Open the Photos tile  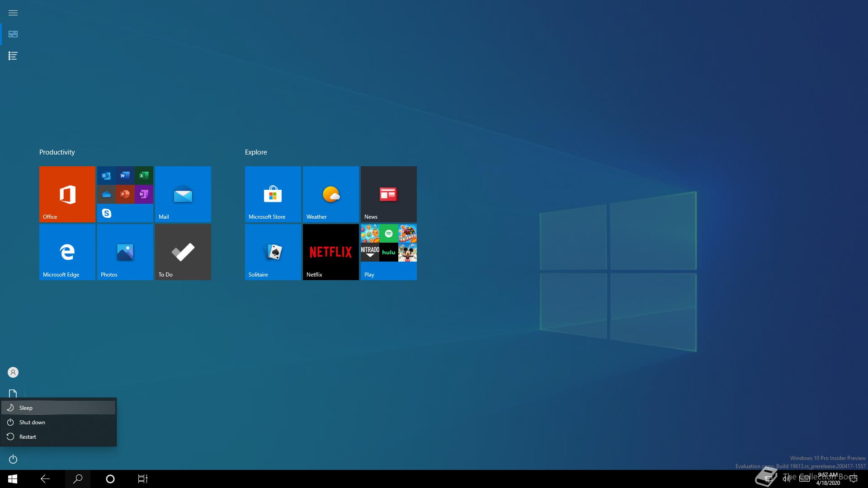point(125,252)
